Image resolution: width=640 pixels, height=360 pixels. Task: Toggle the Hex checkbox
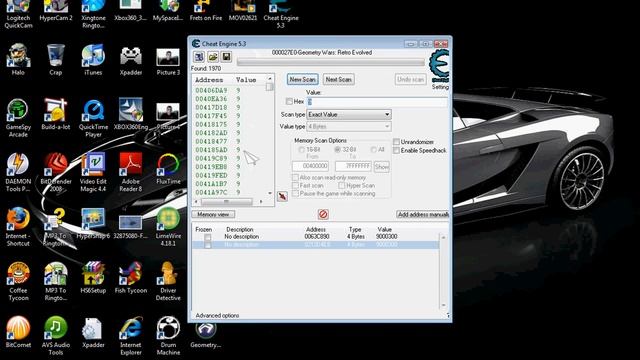tap(289, 101)
